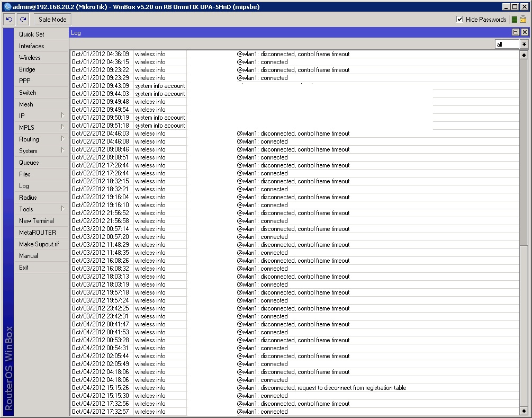Open the log topic filter dropdown
Image resolution: width=532 pixels, height=418 pixels.
(524, 45)
